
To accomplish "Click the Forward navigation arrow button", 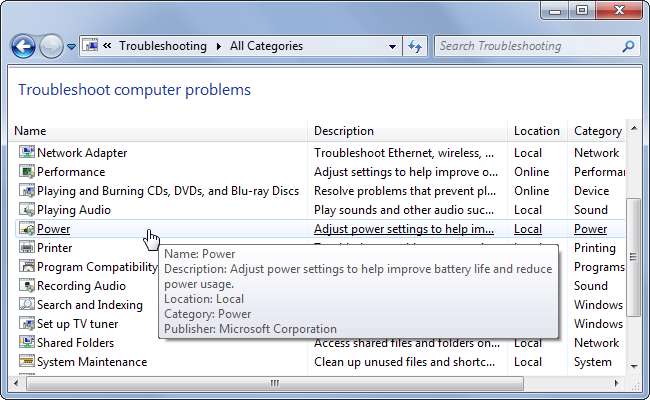I will tap(51, 46).
